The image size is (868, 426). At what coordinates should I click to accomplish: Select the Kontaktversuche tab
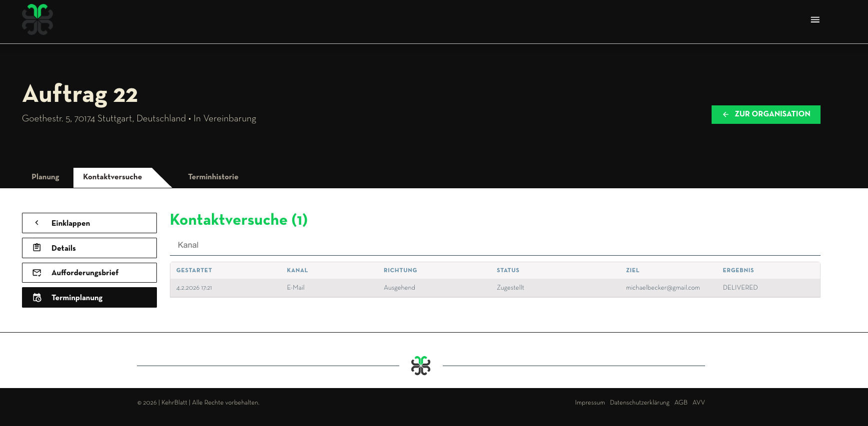(112, 177)
